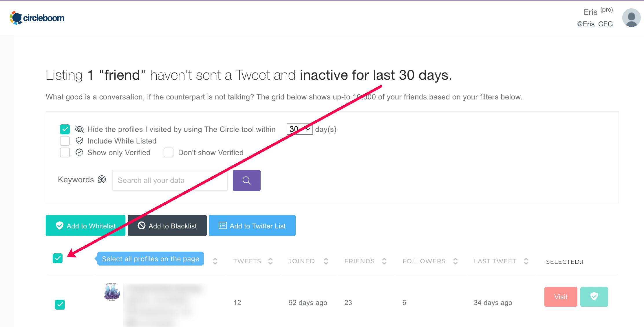This screenshot has width=644, height=327.
Task: Click the green whitelist shield icon in the row
Action: coord(594,297)
